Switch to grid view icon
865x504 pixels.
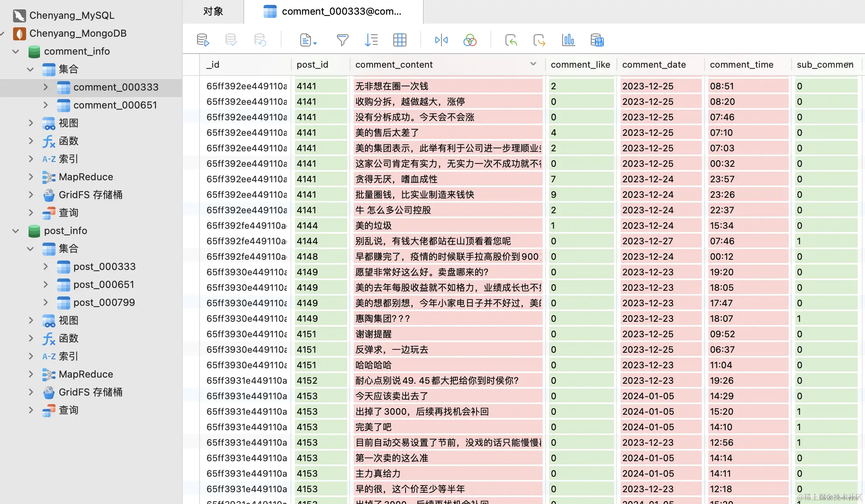pyautogui.click(x=400, y=40)
